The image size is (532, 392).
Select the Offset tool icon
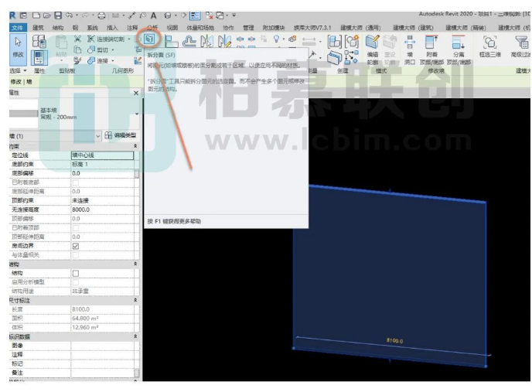(189, 42)
